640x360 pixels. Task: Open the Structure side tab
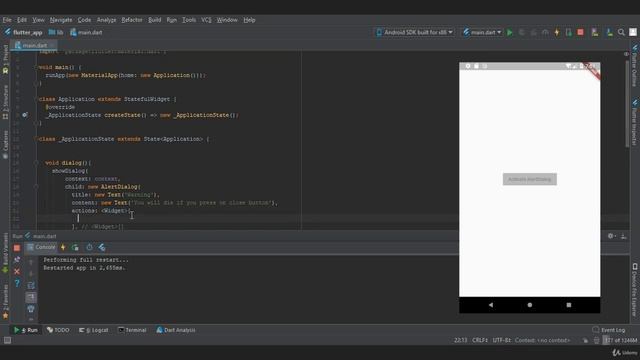5,102
